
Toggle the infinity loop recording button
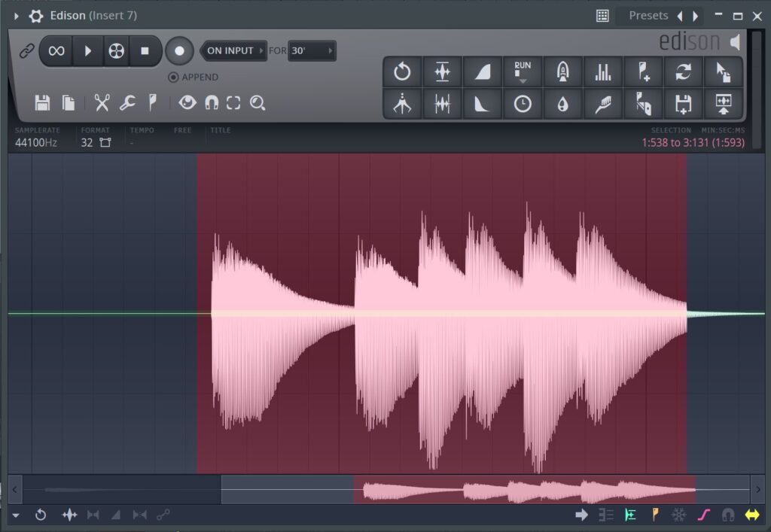point(56,50)
